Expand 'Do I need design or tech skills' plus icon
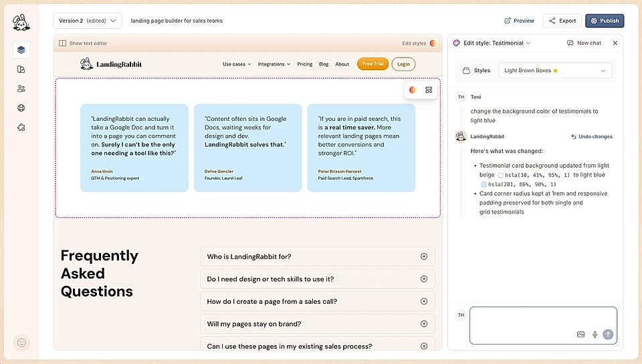Screen dimensions: 642x364 coord(424,279)
